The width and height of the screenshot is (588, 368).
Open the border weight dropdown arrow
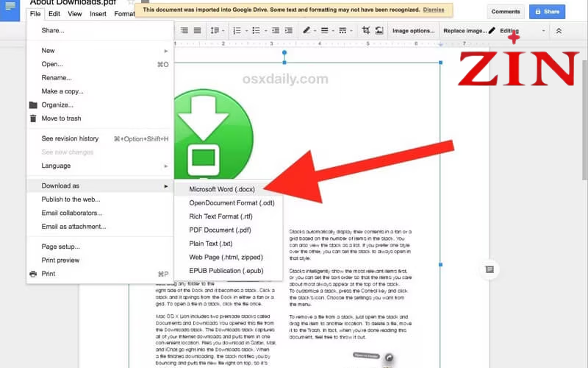tap(333, 31)
